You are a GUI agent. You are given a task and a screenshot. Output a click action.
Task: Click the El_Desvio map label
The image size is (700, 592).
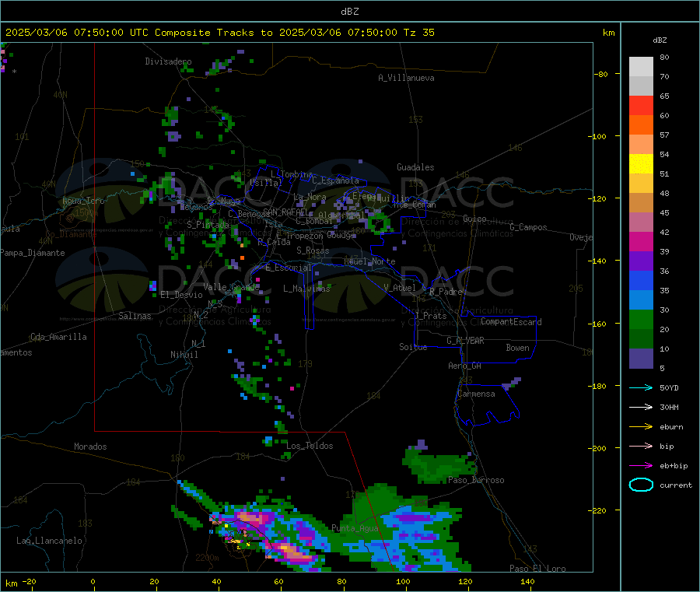click(x=182, y=295)
